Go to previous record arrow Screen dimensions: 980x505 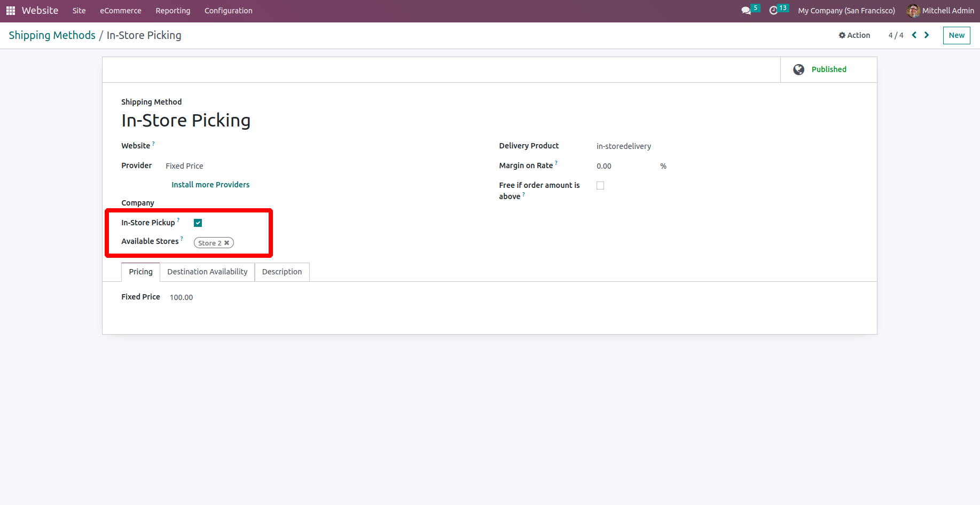click(x=914, y=35)
